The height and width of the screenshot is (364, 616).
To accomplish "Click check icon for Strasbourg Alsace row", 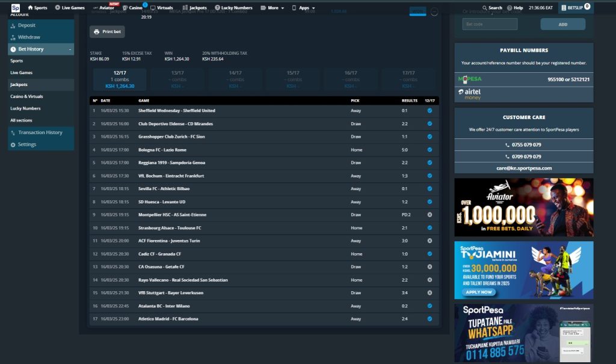I will (x=430, y=228).
